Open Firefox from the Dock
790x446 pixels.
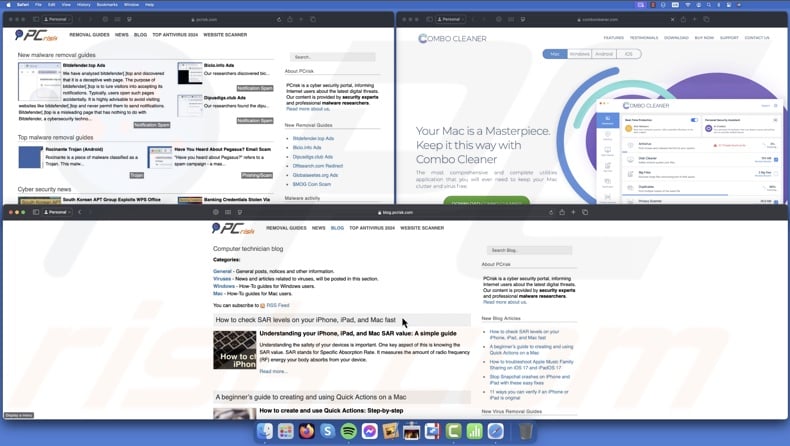[306, 432]
